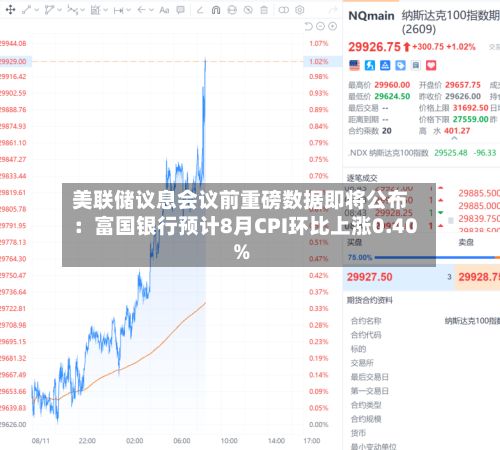Select the crosshair move cursor tool
This screenshot has height=450, width=500.
click(10, 10)
